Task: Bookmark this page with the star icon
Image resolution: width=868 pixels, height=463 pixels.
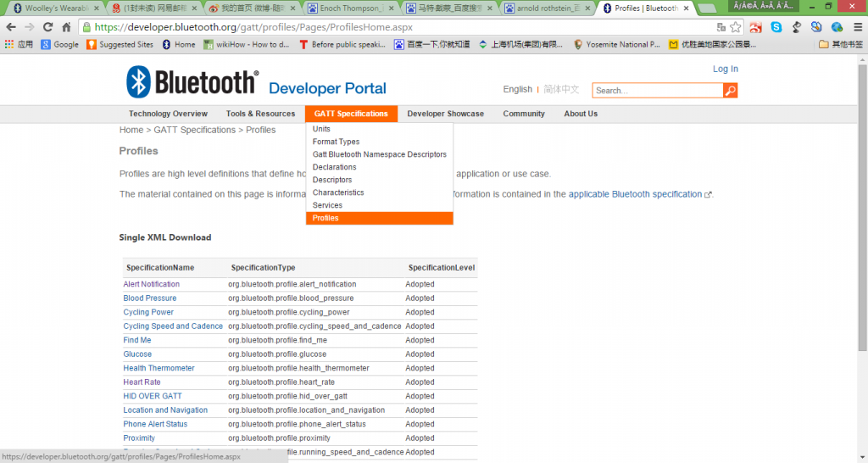Action: click(x=736, y=27)
